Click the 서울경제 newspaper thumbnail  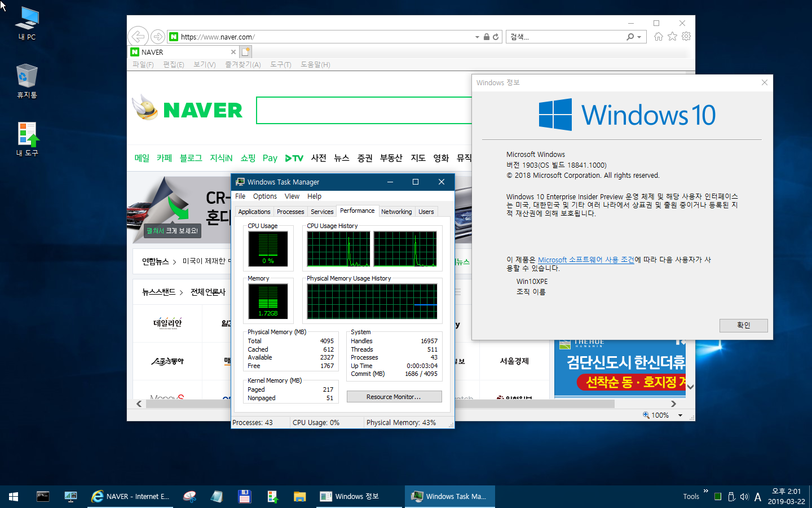click(514, 361)
